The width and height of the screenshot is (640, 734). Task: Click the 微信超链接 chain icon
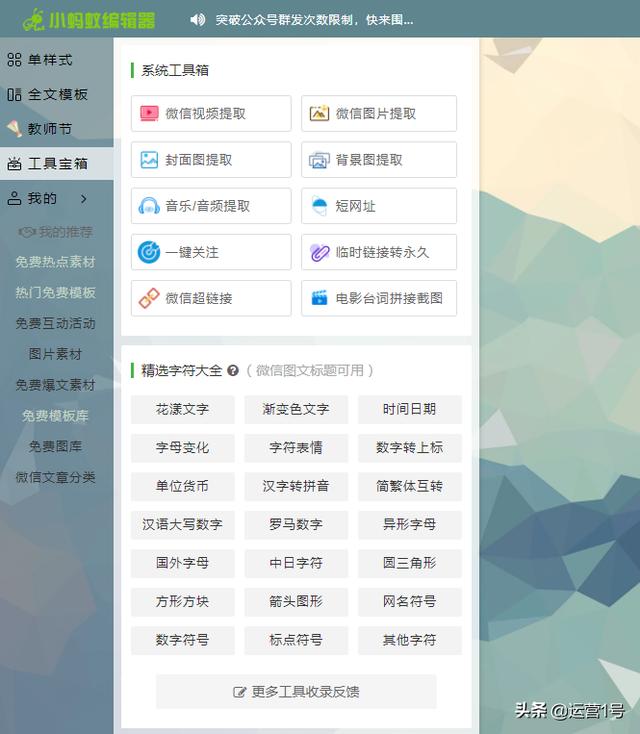click(x=149, y=298)
